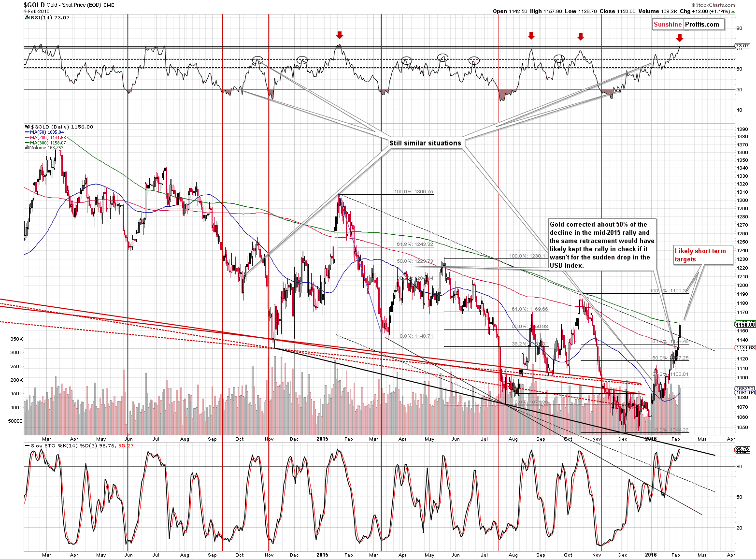Select the Low 1139.70 value
Viewport: 756px width, 559px height.
click(x=581, y=11)
